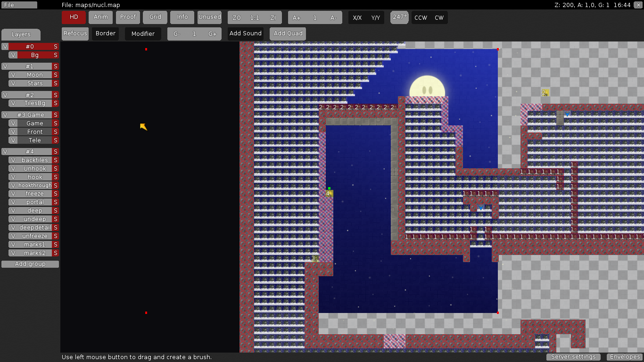644x362 pixels.
Task: Flip the brush horizontally with X/X
Action: point(357,18)
